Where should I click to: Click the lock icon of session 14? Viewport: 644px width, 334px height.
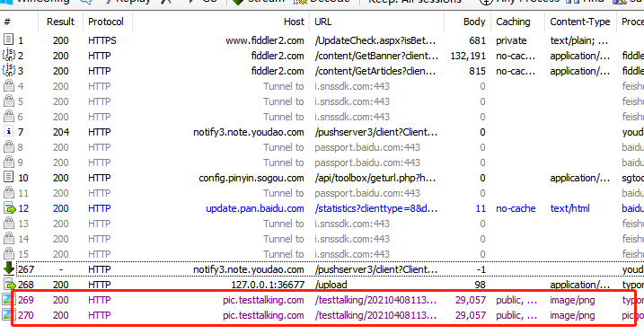pyautogui.click(x=9, y=238)
